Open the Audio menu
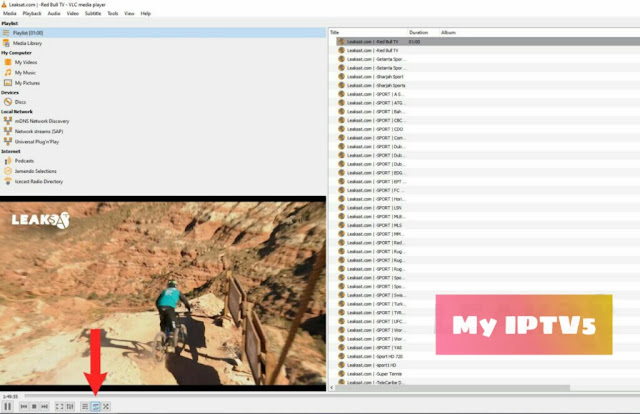This screenshot has height=414, width=640. pyautogui.click(x=54, y=13)
